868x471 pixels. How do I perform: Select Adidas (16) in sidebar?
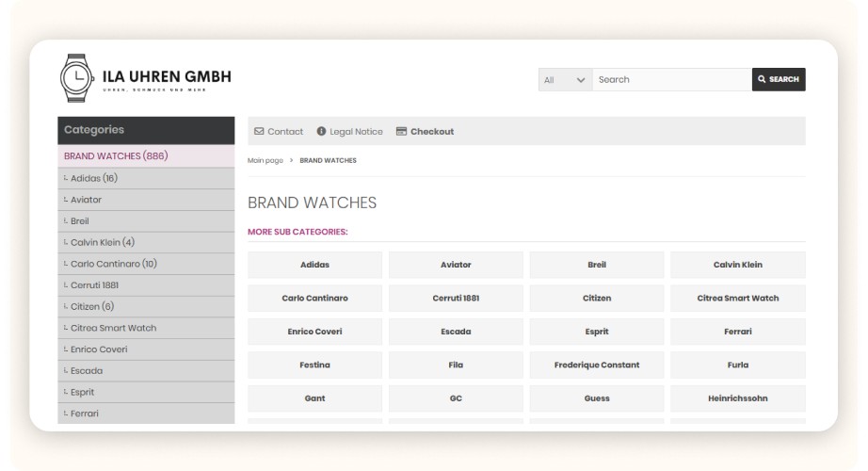point(146,178)
